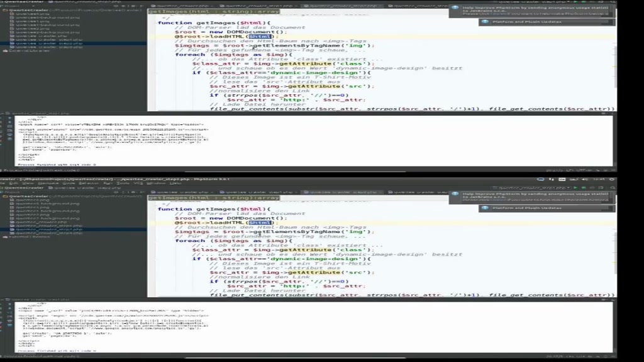Open the View menu in lower PhpStorm window

[28, 183]
